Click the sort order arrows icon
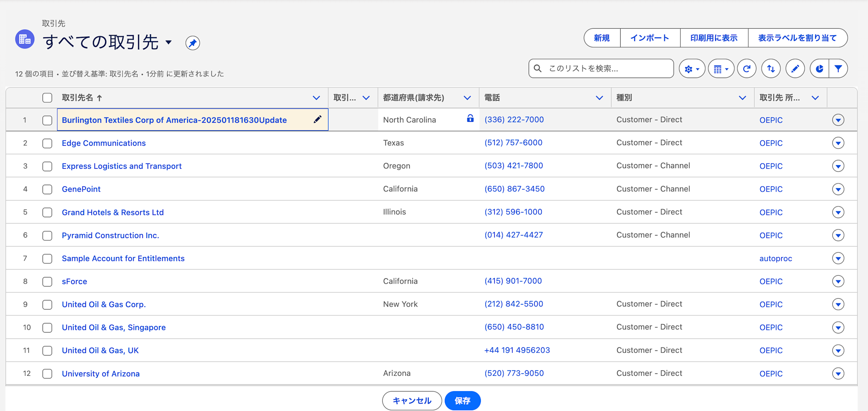This screenshot has width=868, height=411. point(771,68)
